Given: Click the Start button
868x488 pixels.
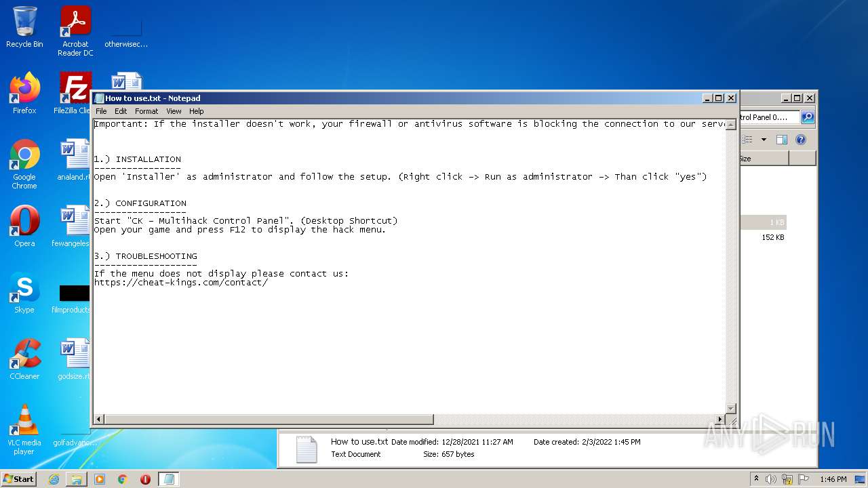Looking at the screenshot, I should point(18,479).
